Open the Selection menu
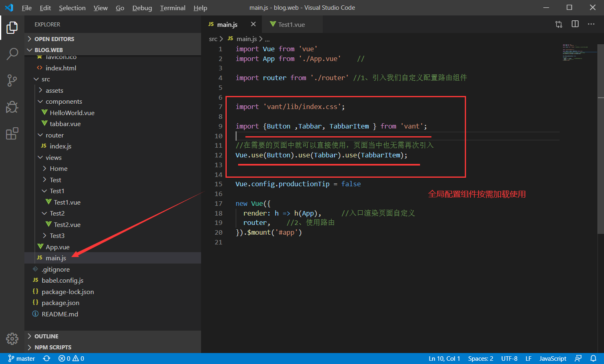Screen dimensions: 604x364 click(72, 8)
